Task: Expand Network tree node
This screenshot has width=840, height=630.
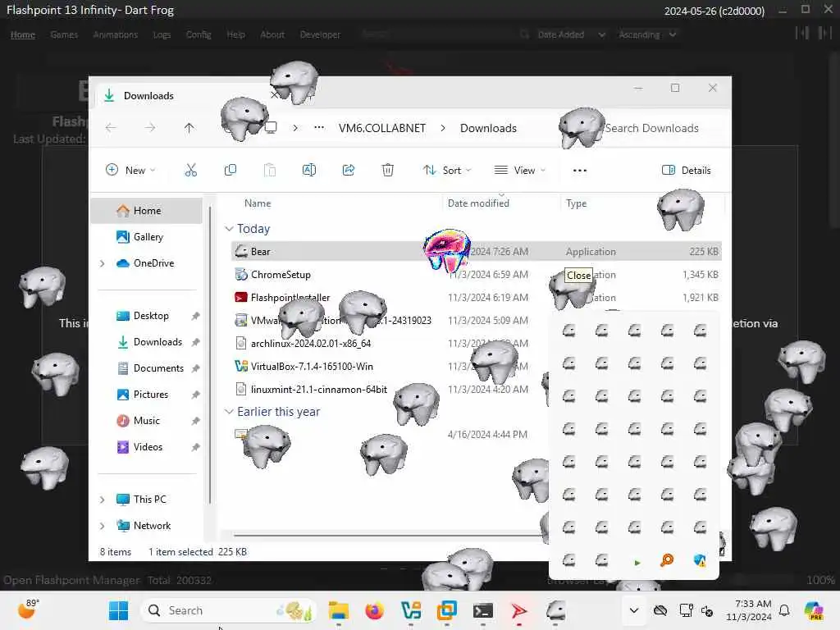Action: point(103,526)
